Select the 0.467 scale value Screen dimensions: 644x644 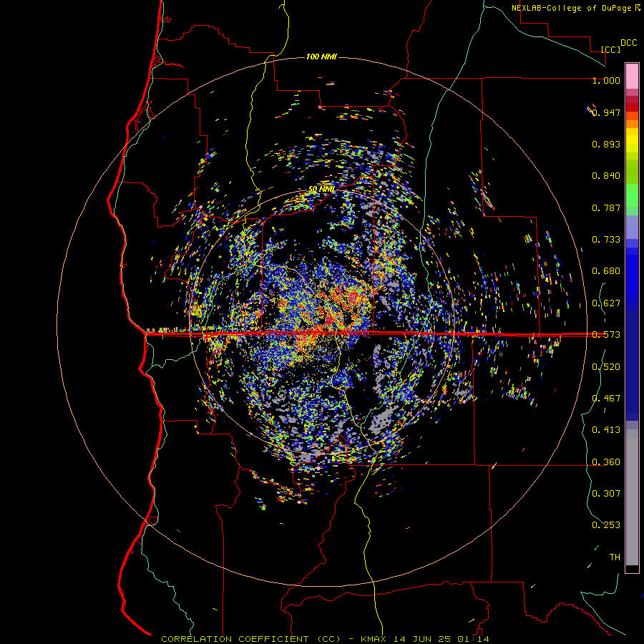(606, 399)
